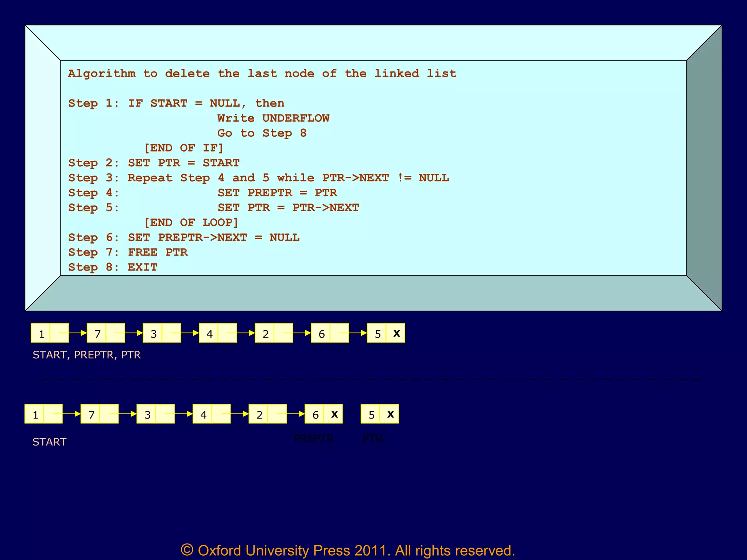This screenshot has width=747, height=560.
Task: Click the X pointer of lower node 6
Action: tap(334, 414)
